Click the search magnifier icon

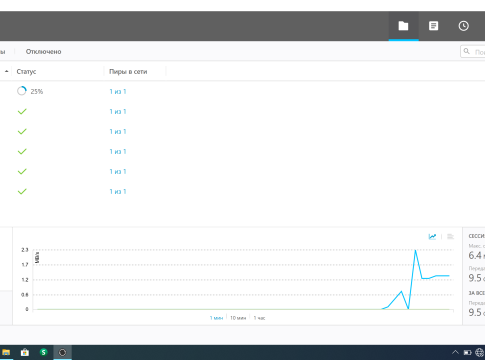[x=467, y=51]
